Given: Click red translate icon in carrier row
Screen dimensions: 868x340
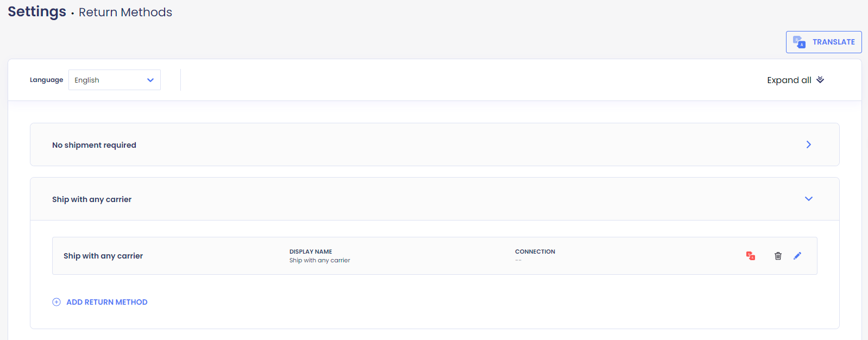Looking at the screenshot, I should click(x=751, y=256).
